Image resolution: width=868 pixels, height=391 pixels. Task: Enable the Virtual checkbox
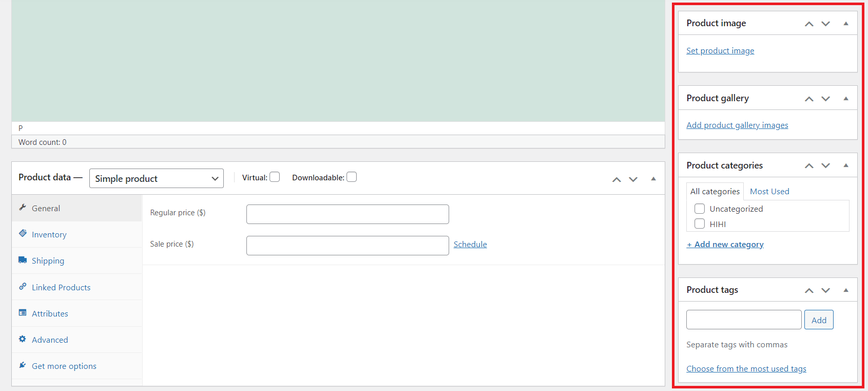[275, 177]
